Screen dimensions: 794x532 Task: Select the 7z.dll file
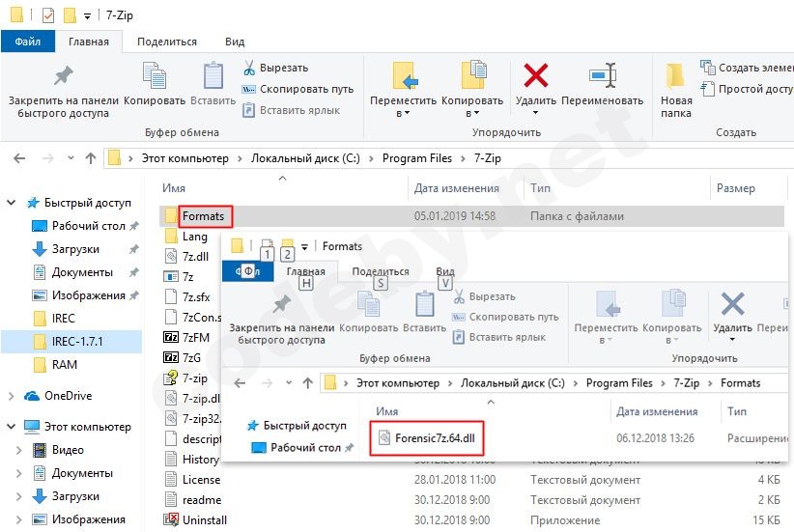[x=186, y=257]
